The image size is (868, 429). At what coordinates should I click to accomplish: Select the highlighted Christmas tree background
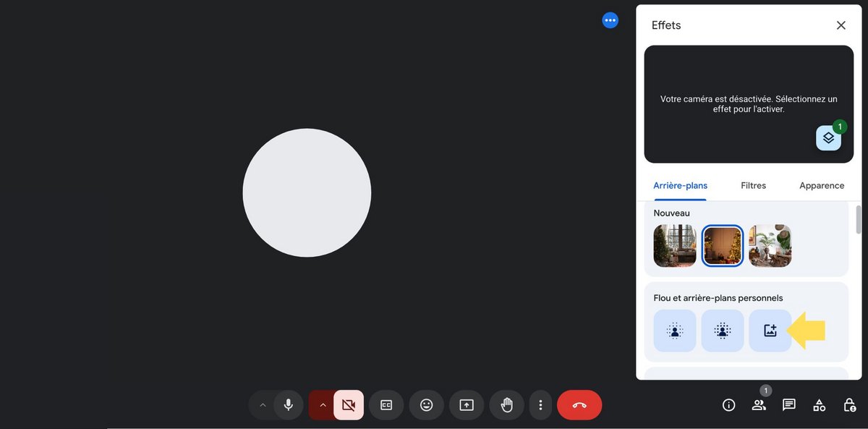(723, 246)
